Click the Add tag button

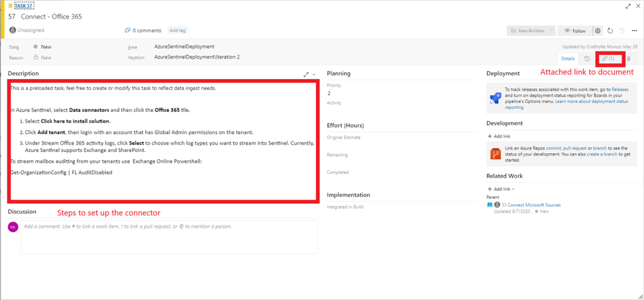click(x=178, y=30)
